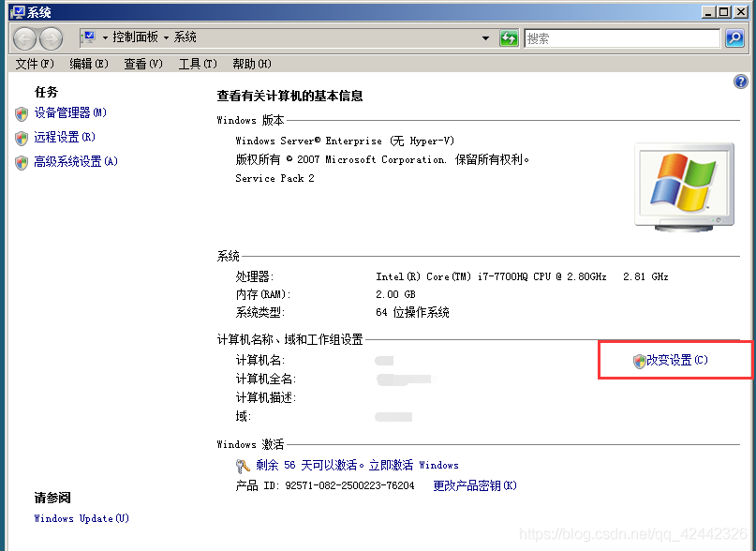This screenshot has height=551, width=756.
Task: Click the 搜索 search input field
Action: [x=622, y=38]
